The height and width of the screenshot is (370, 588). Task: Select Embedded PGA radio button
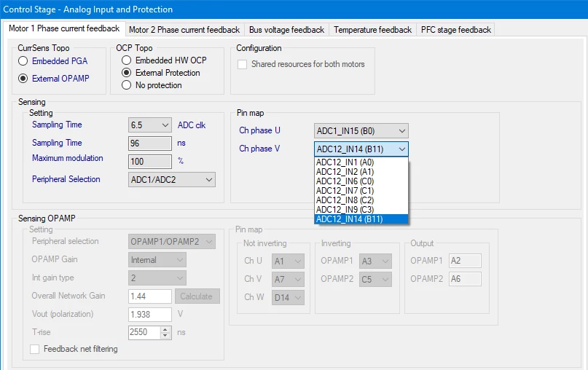[23, 60]
